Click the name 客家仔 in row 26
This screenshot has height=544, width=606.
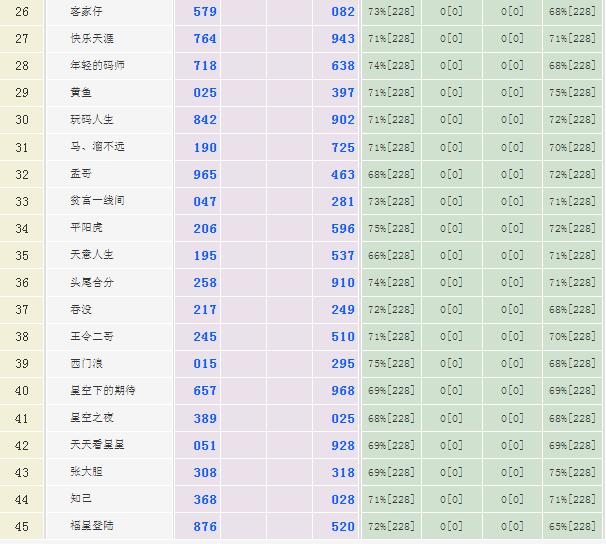(x=86, y=11)
